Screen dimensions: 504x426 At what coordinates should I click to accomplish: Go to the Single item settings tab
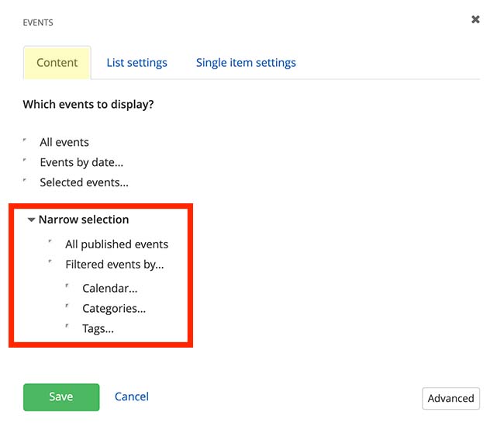246,63
